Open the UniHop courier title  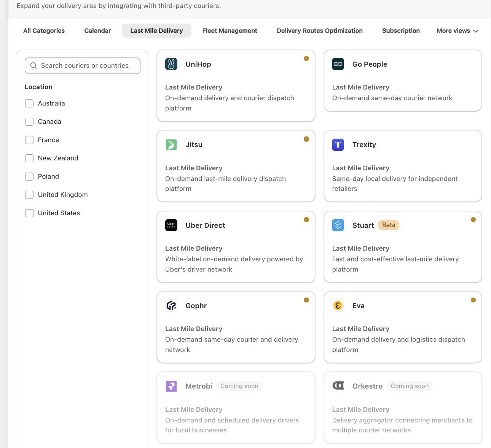pyautogui.click(x=198, y=64)
